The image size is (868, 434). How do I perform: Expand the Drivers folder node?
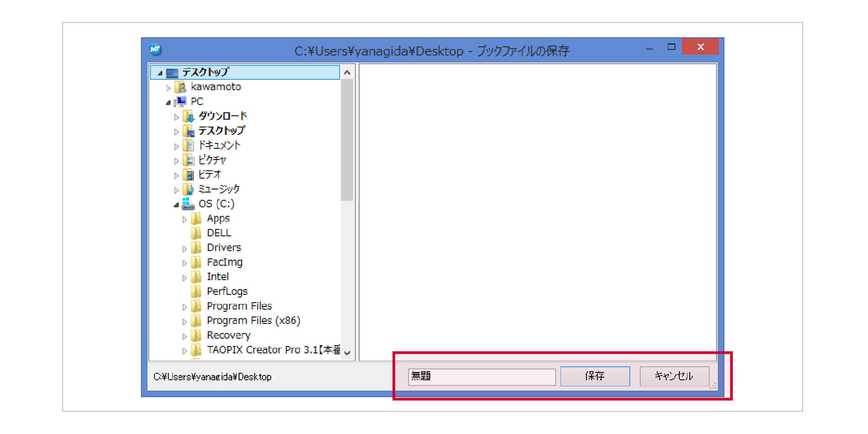[184, 249]
